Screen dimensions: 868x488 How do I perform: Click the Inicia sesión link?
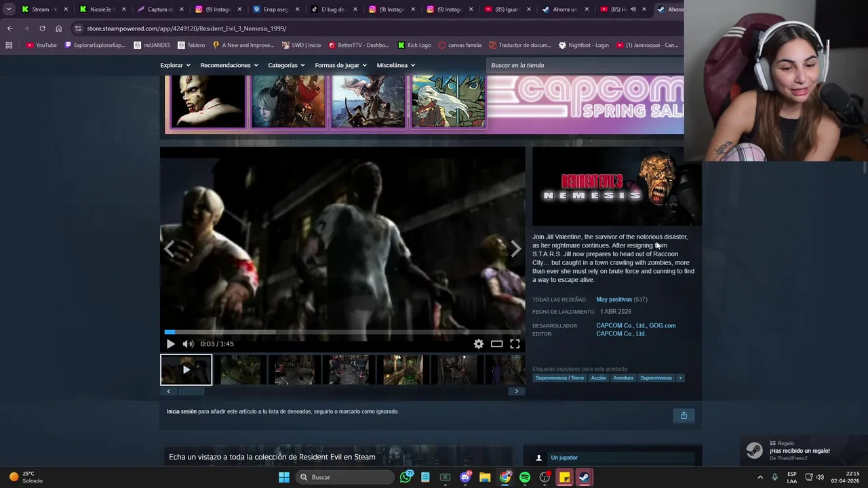pyautogui.click(x=182, y=411)
